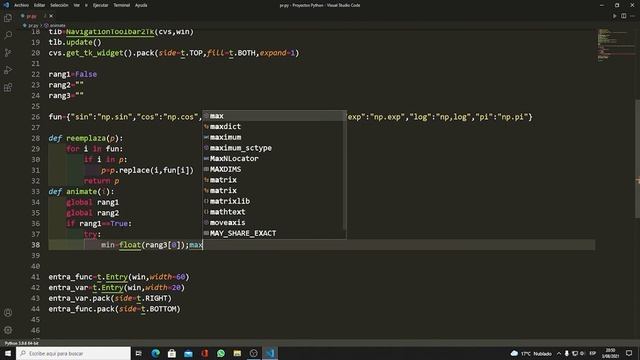Open the Accounts menu icon
640x360 pixels.
[8, 313]
